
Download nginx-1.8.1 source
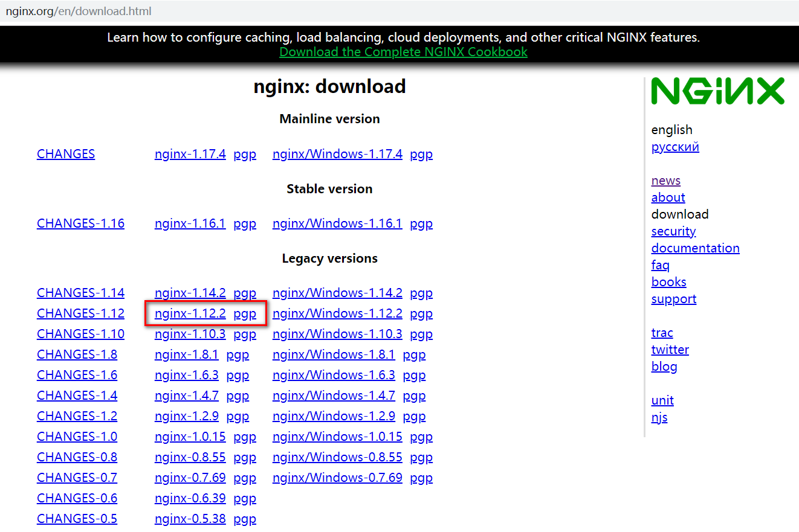tap(187, 354)
